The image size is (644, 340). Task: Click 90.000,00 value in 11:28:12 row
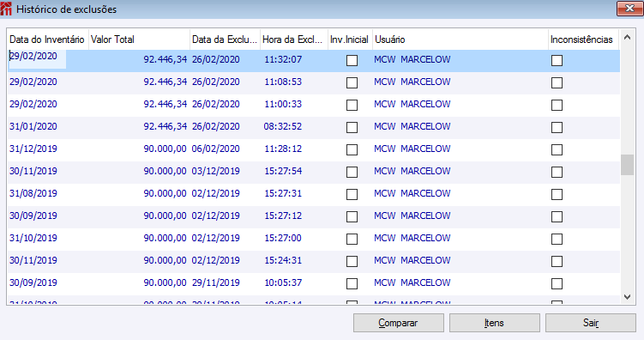coord(166,149)
